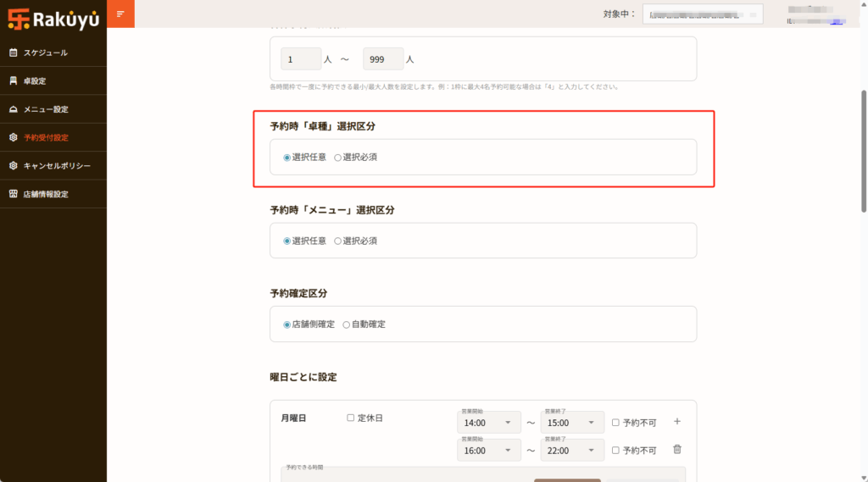Screen dimensions: 868x482
Task: Enable 予約不可 for the 14:00–15:00 slot
Action: 616,423
